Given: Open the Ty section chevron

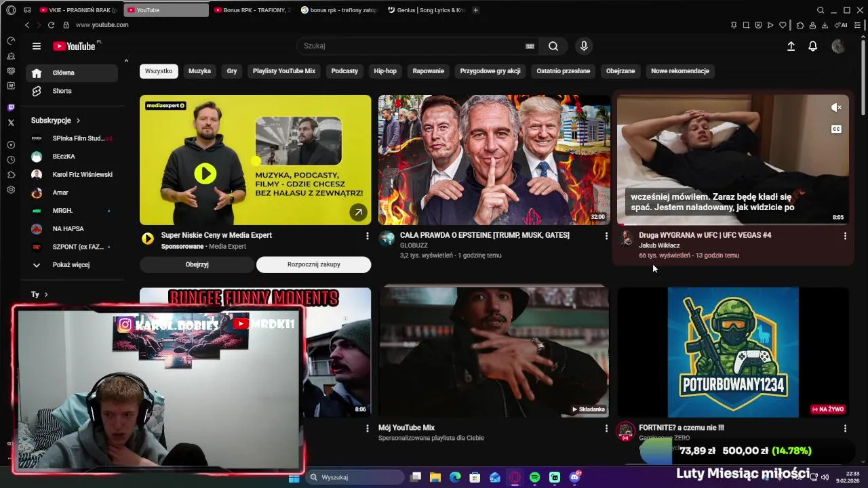Looking at the screenshot, I should tap(46, 295).
